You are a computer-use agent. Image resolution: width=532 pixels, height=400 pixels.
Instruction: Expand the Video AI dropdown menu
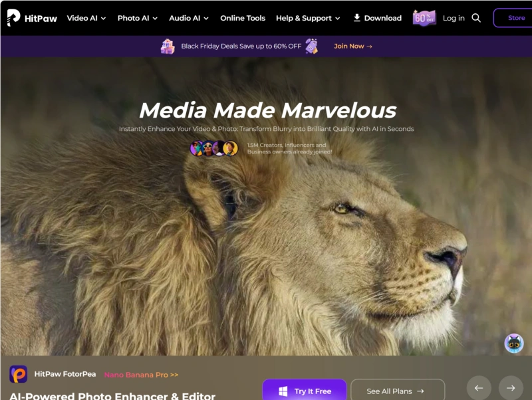pyautogui.click(x=86, y=18)
